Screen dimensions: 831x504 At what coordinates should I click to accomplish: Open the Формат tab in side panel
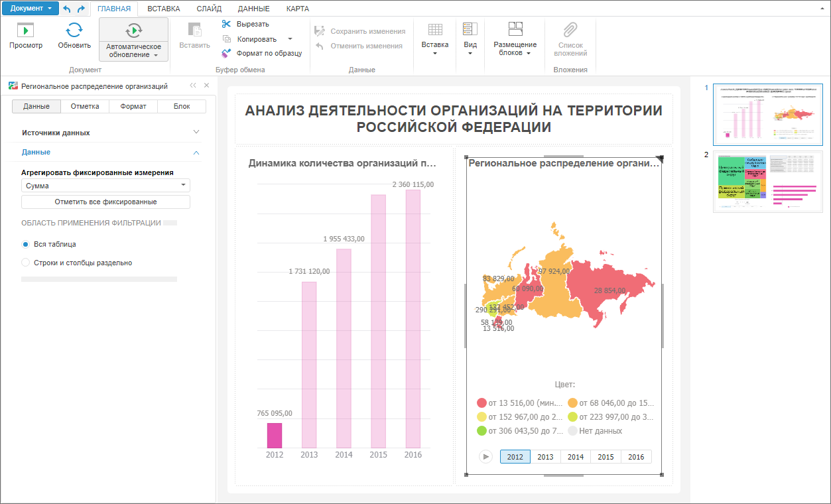133,106
